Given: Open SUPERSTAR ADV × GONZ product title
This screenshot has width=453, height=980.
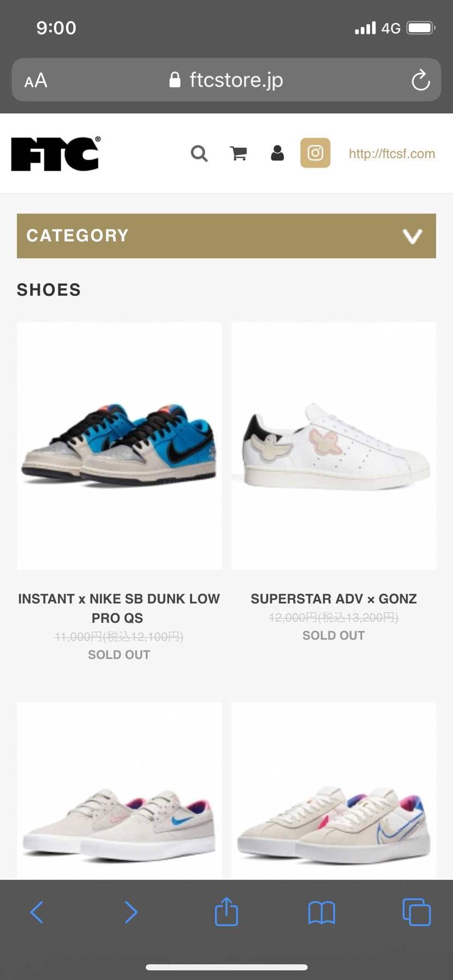Looking at the screenshot, I should coord(333,599).
